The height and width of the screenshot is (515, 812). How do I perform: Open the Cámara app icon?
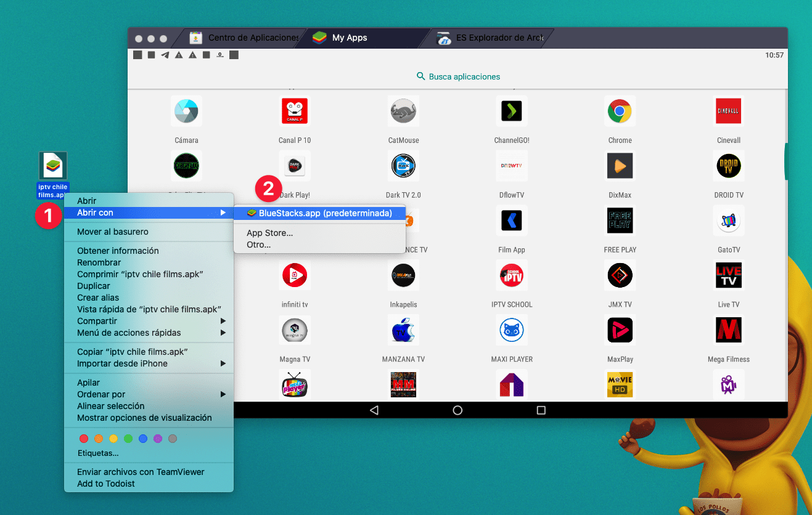(x=186, y=112)
